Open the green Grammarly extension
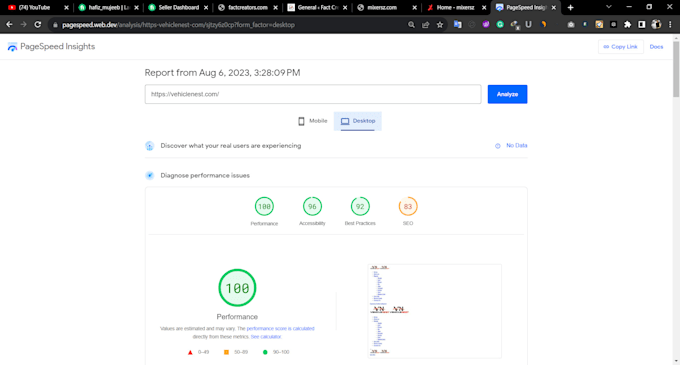 [x=500, y=25]
